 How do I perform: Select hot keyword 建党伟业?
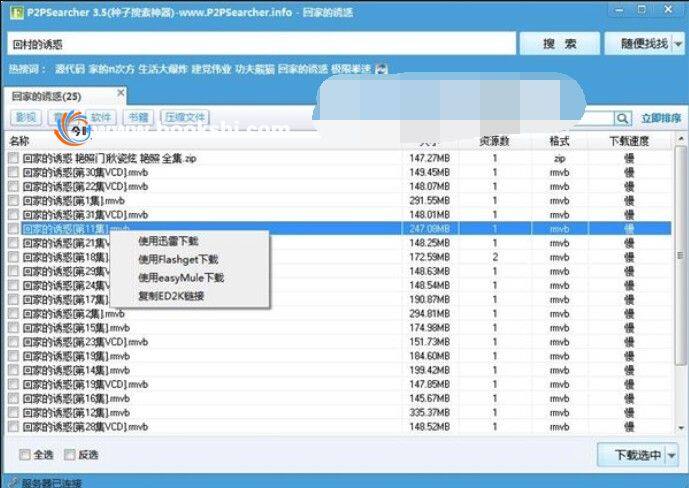point(211,69)
